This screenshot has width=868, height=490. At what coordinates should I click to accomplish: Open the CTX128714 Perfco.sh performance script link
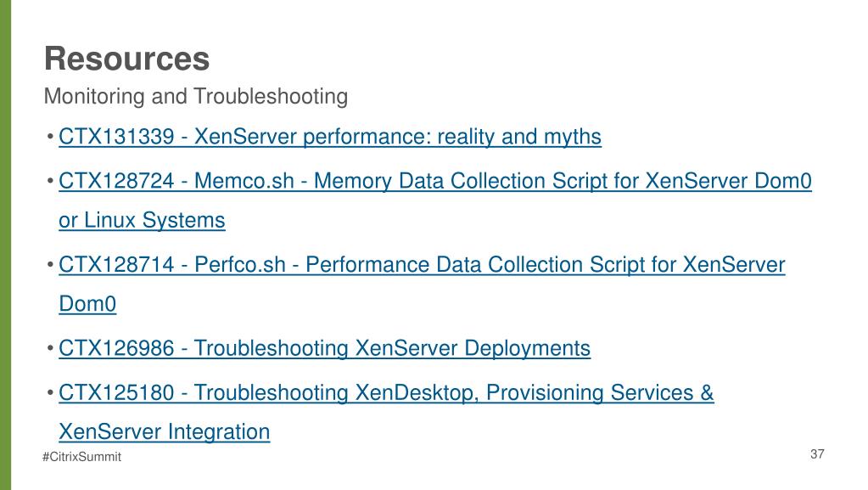422,264
